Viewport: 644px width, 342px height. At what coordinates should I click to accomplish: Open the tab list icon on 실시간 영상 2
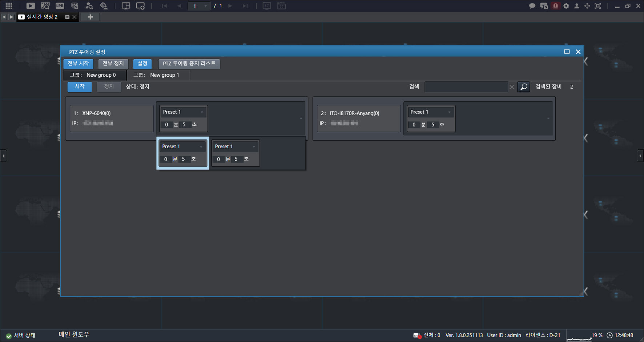(x=67, y=17)
